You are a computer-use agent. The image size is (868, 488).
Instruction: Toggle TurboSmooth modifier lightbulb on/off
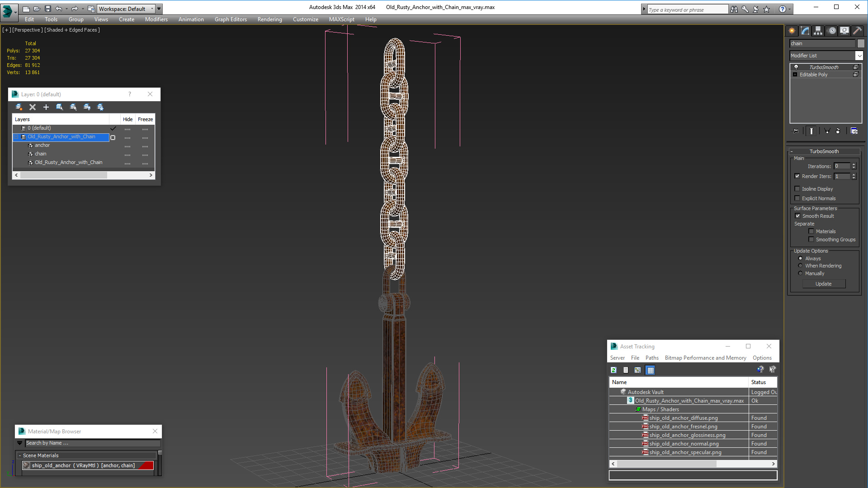[x=796, y=67]
